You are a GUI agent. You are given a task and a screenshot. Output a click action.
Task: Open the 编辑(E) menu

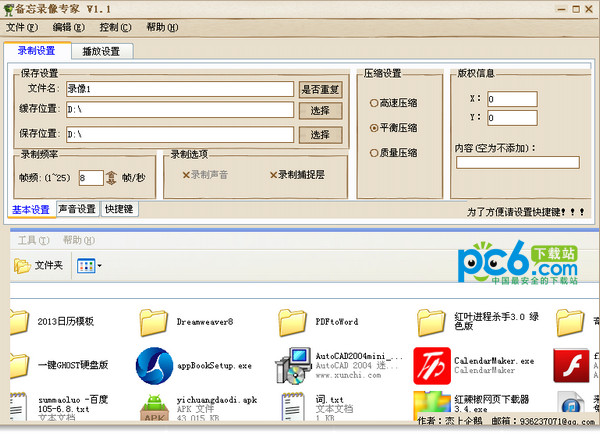coord(68,28)
